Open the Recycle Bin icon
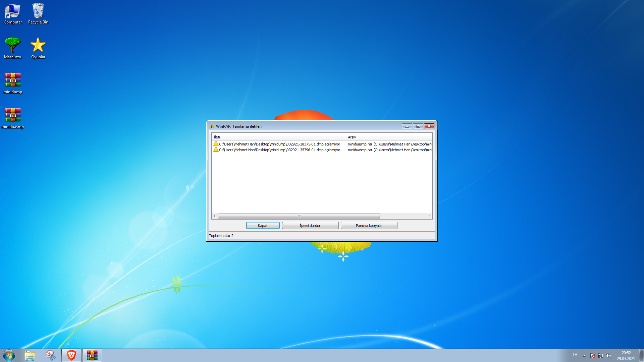Viewport: 644px width, 362px height. [38, 11]
